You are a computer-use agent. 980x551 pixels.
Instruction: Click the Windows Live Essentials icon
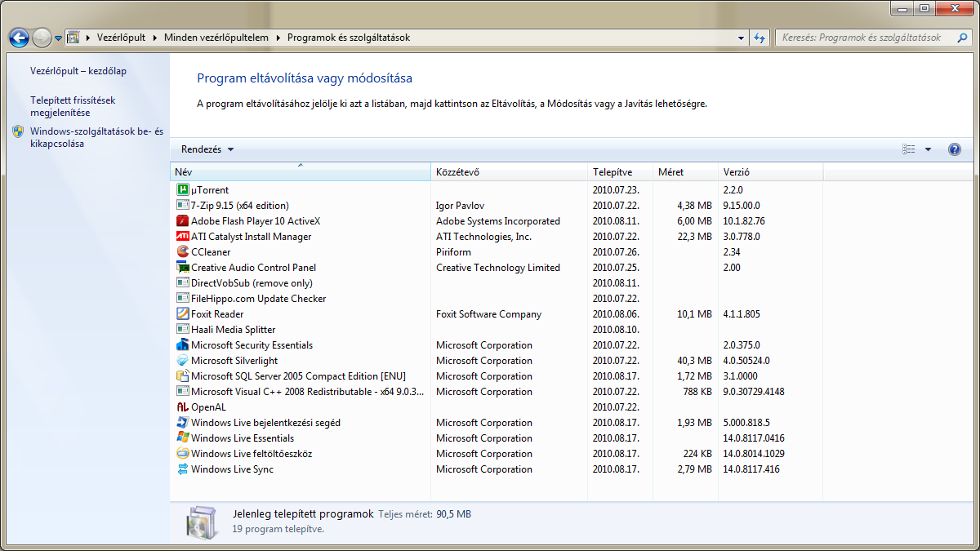[183, 438]
